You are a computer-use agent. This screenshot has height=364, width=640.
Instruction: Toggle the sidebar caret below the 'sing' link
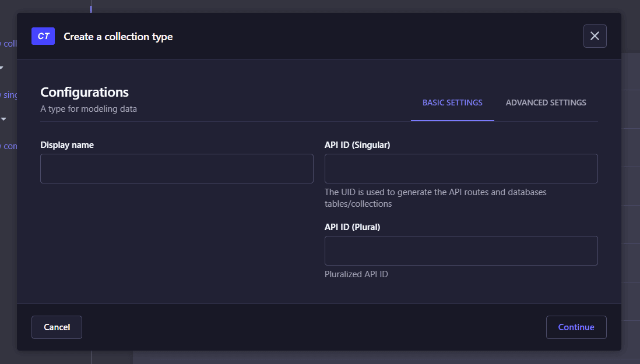point(3,119)
